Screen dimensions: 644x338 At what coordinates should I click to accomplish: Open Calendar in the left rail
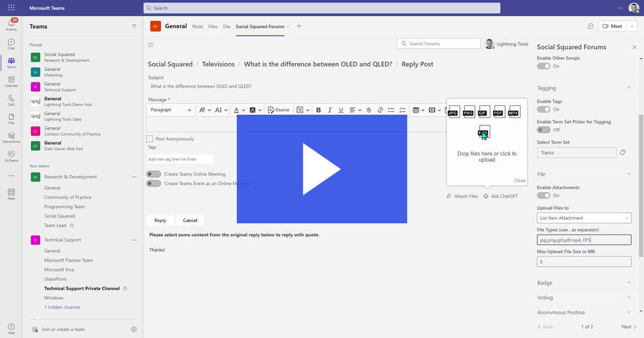pos(11,81)
